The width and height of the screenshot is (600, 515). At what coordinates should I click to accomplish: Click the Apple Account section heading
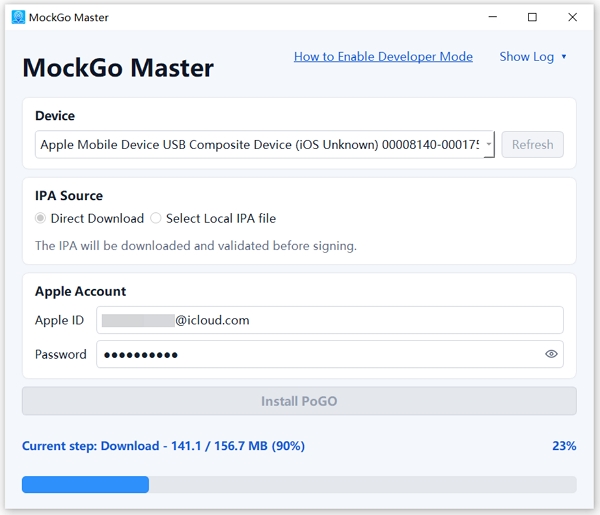(x=80, y=291)
